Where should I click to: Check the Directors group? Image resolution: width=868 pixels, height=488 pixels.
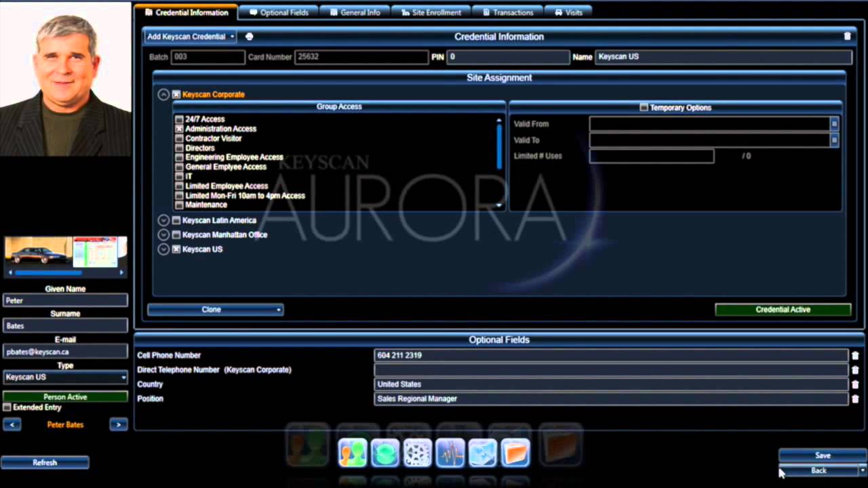click(179, 148)
